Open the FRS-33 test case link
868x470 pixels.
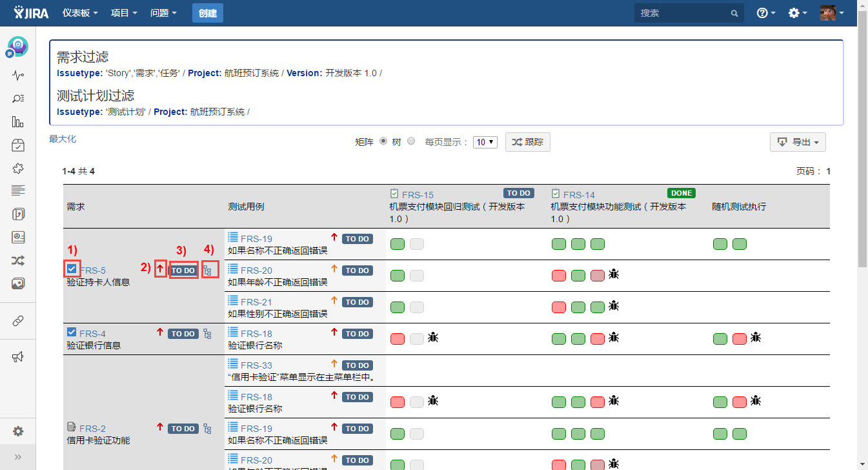coord(256,365)
